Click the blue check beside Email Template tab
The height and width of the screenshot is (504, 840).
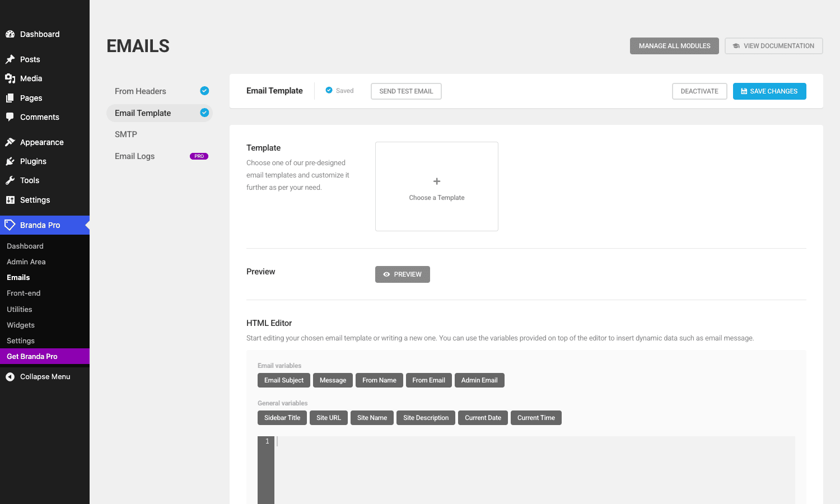(x=204, y=113)
